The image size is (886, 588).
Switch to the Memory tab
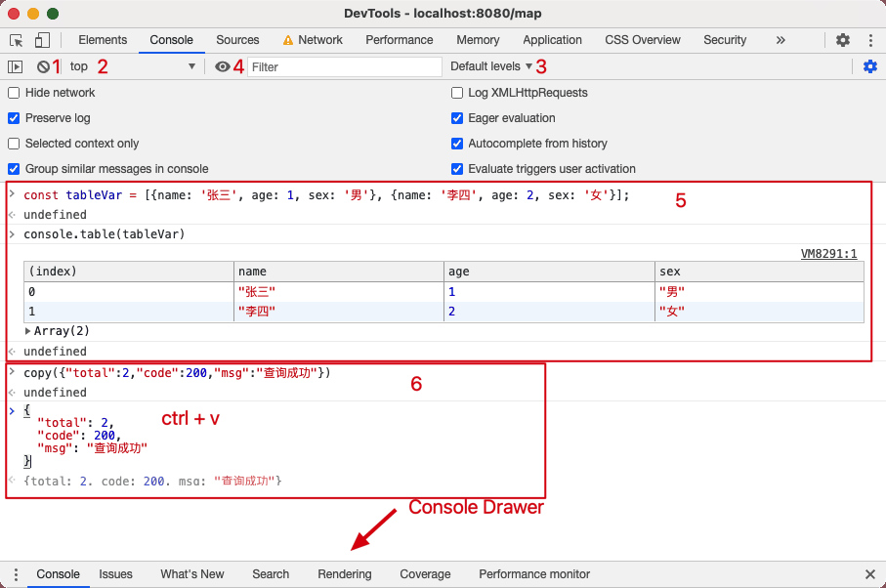tap(478, 40)
